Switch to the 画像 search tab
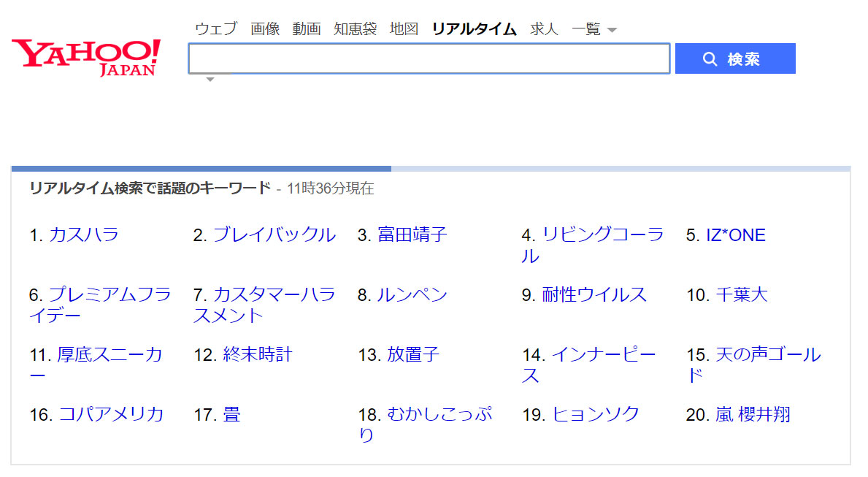The width and height of the screenshot is (868, 477). (x=264, y=28)
